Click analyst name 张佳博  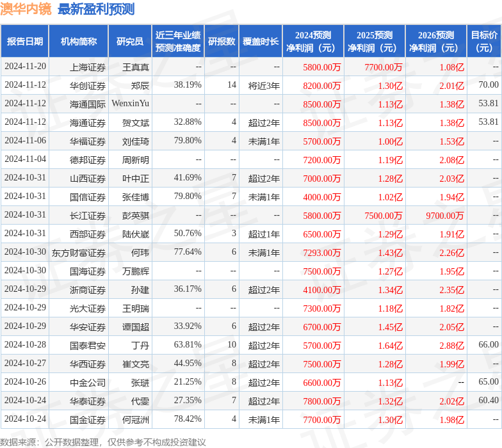(136, 197)
